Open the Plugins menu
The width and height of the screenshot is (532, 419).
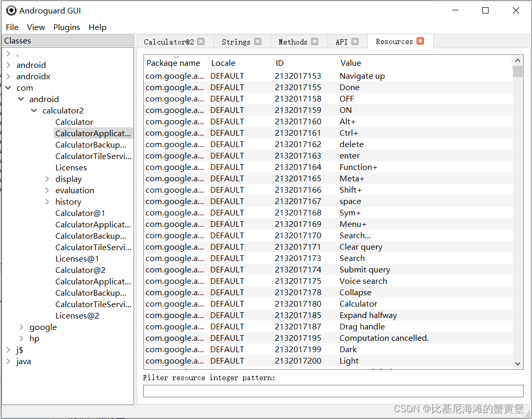[x=67, y=27]
